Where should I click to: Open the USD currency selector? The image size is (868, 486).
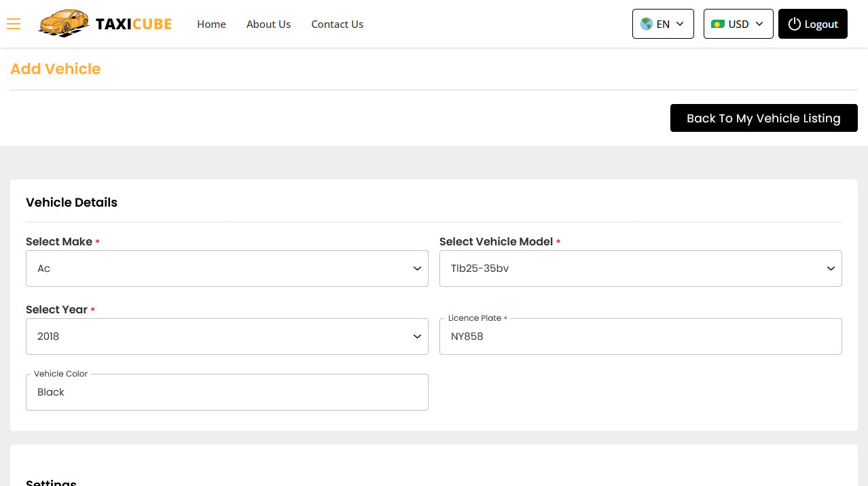pyautogui.click(x=738, y=24)
